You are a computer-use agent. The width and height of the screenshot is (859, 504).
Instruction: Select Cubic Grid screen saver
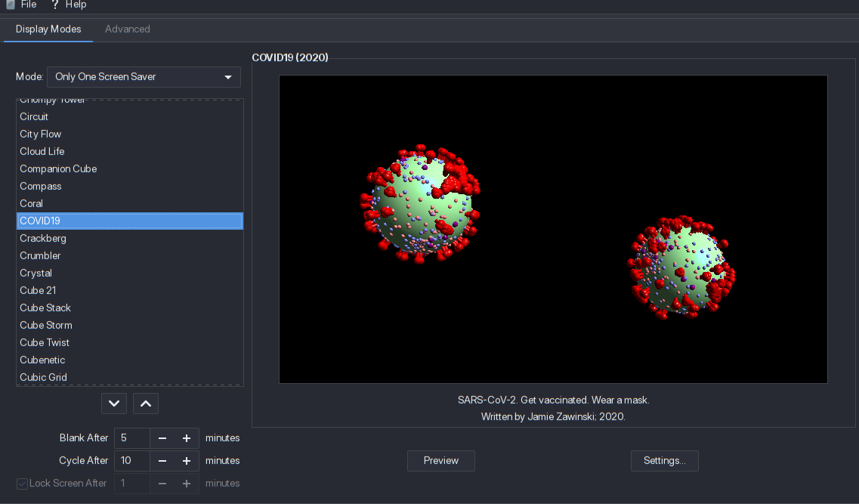[130, 378]
